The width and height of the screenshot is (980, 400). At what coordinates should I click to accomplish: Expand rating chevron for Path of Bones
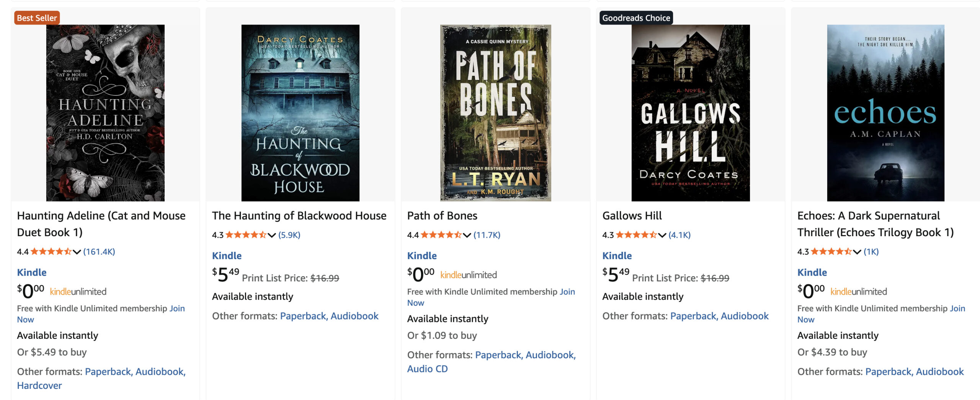point(467,235)
